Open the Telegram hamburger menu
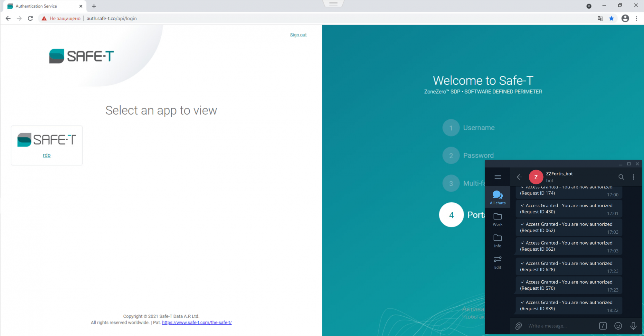Image resolution: width=644 pixels, height=336 pixels. coord(497,177)
